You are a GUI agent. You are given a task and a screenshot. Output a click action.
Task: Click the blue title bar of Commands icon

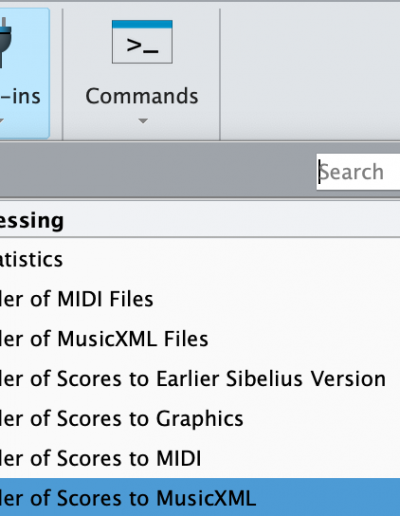pyautogui.click(x=142, y=24)
